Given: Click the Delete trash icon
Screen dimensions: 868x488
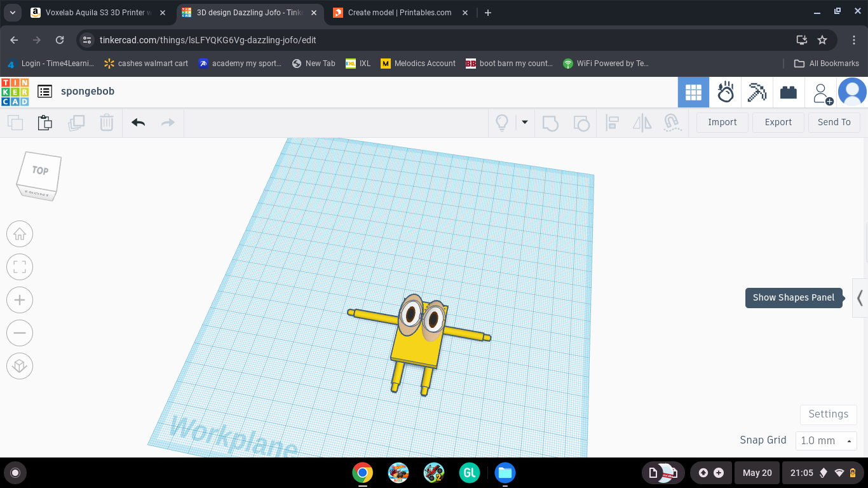Looking at the screenshot, I should (107, 123).
